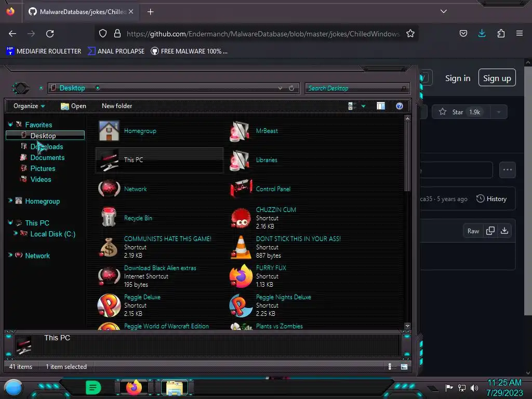Viewport: 532px width, 399px height.
Task: Download raw file on GitHub
Action: [504, 231]
